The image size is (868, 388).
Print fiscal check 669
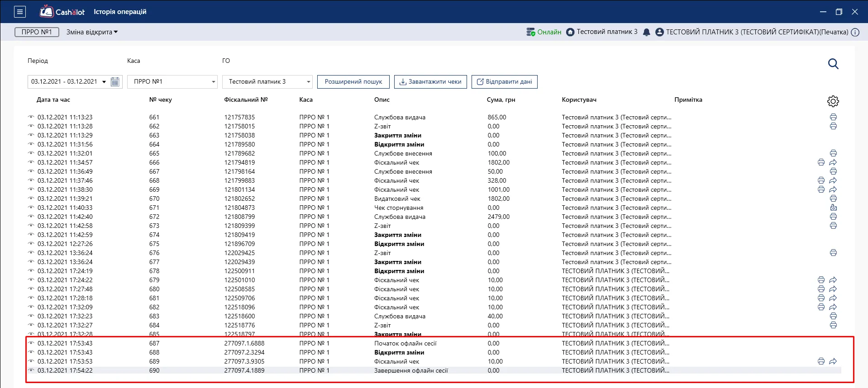[x=821, y=189]
